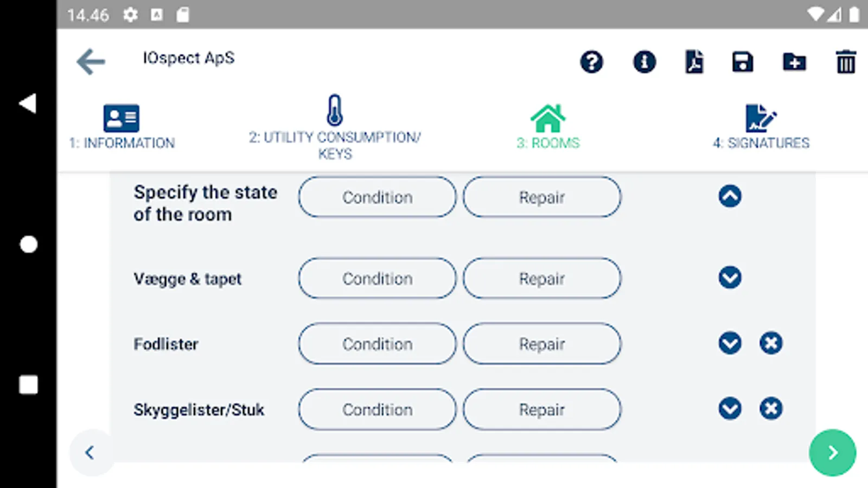Image resolution: width=868 pixels, height=488 pixels.
Task: Tap the info circle icon
Action: pos(644,62)
